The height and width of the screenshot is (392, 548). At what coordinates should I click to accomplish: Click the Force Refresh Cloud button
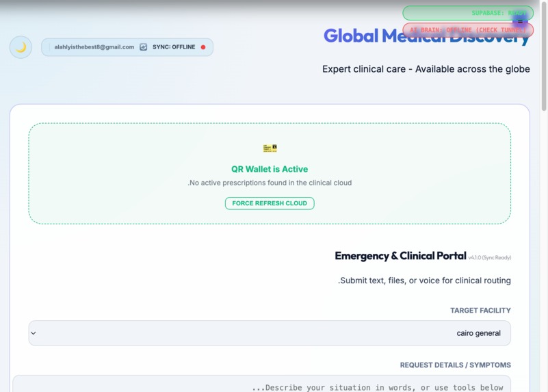click(270, 203)
